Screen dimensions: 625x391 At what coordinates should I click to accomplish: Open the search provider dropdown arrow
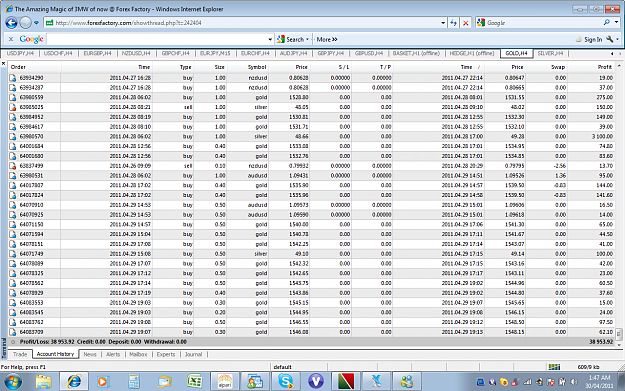pyautogui.click(x=616, y=23)
